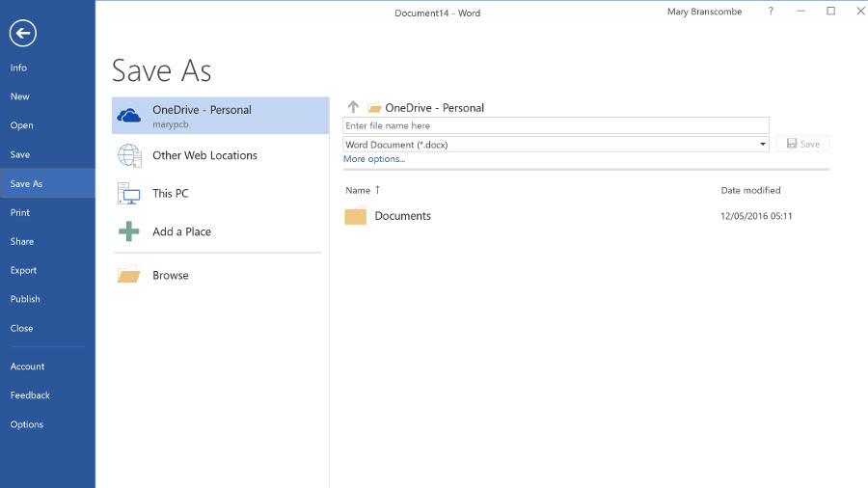Maximize the Word window
The height and width of the screenshot is (488, 868).
[831, 11]
